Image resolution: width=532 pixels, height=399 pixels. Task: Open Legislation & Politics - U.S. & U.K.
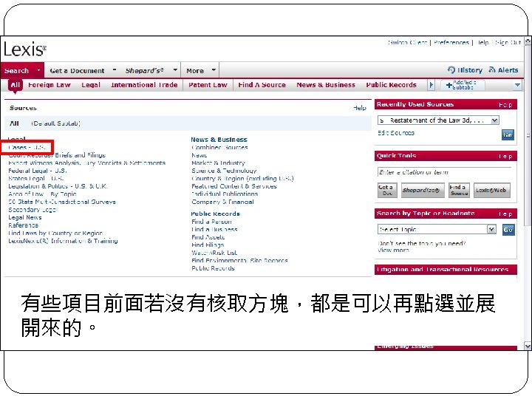tap(58, 186)
